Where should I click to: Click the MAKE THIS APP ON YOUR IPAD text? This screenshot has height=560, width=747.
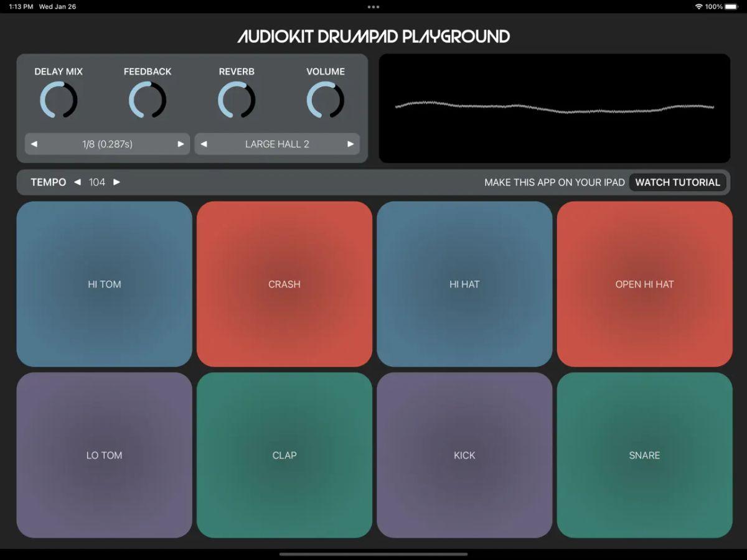pyautogui.click(x=555, y=182)
